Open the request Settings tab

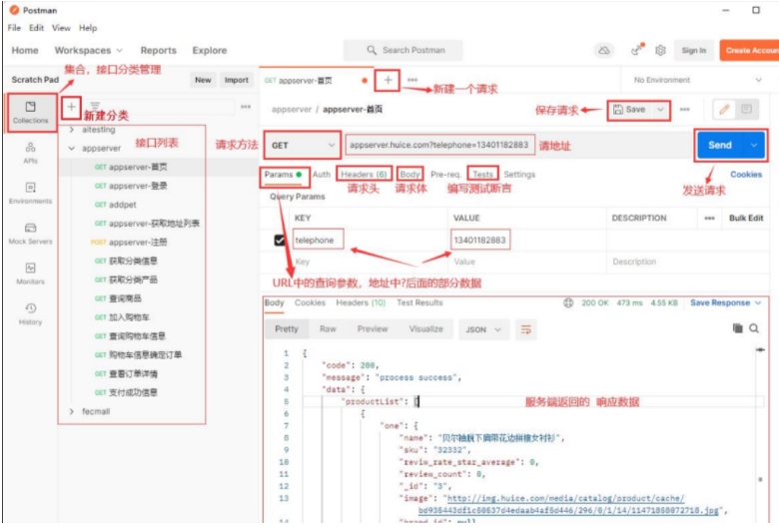pos(519,175)
